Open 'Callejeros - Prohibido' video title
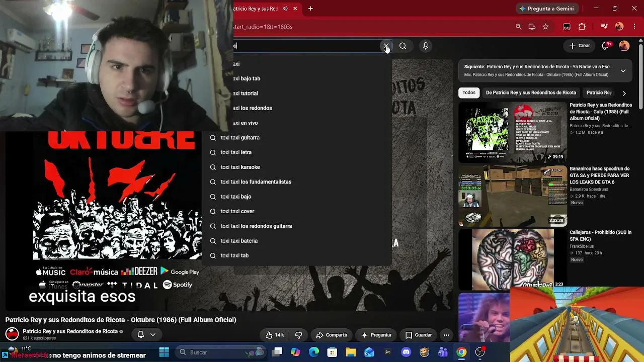This screenshot has width=644, height=362. [600, 236]
